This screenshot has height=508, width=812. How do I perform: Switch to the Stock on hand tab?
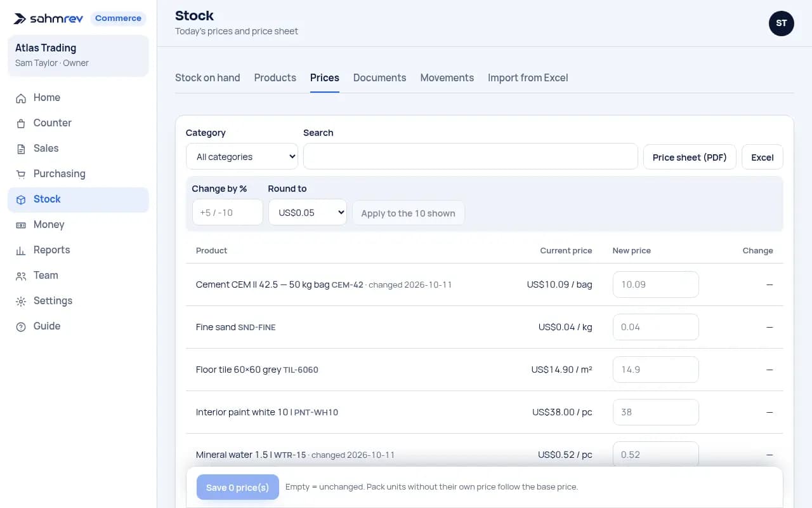click(x=207, y=77)
